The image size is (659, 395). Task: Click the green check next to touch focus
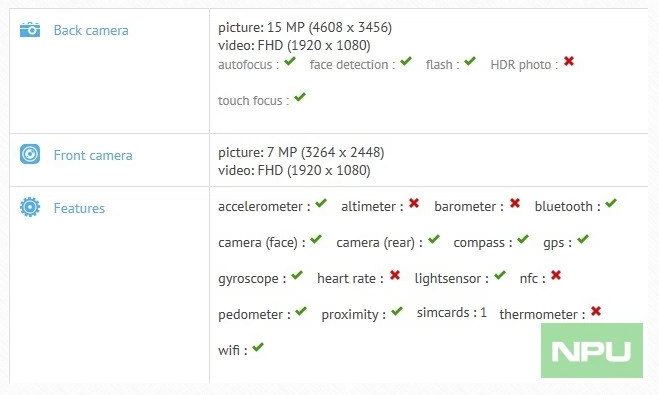(x=300, y=97)
